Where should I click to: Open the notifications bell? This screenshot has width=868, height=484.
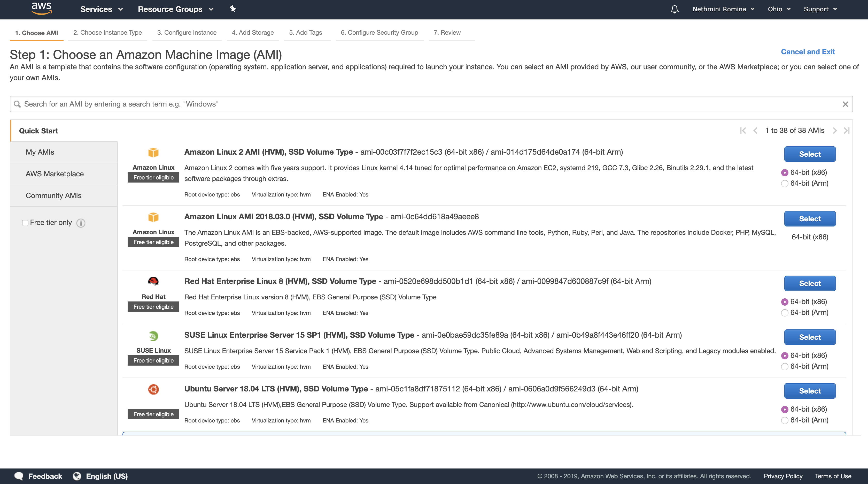click(x=674, y=9)
